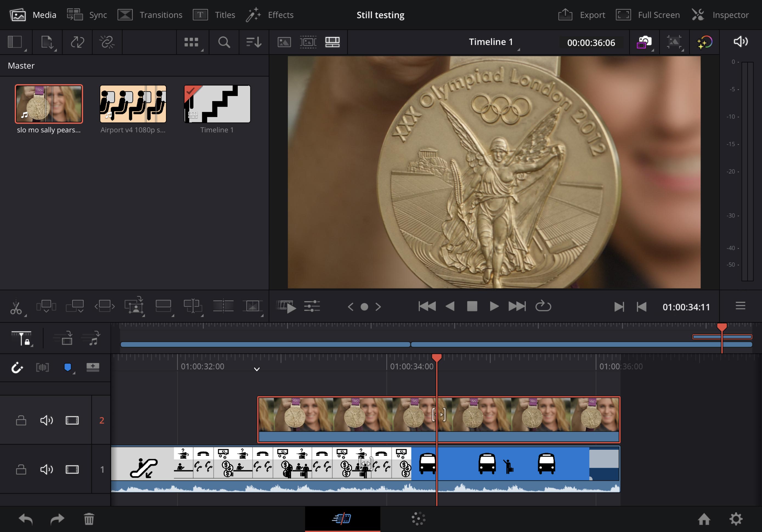This screenshot has width=762, height=532.
Task: Click the smart insert icon
Action: tap(46, 306)
